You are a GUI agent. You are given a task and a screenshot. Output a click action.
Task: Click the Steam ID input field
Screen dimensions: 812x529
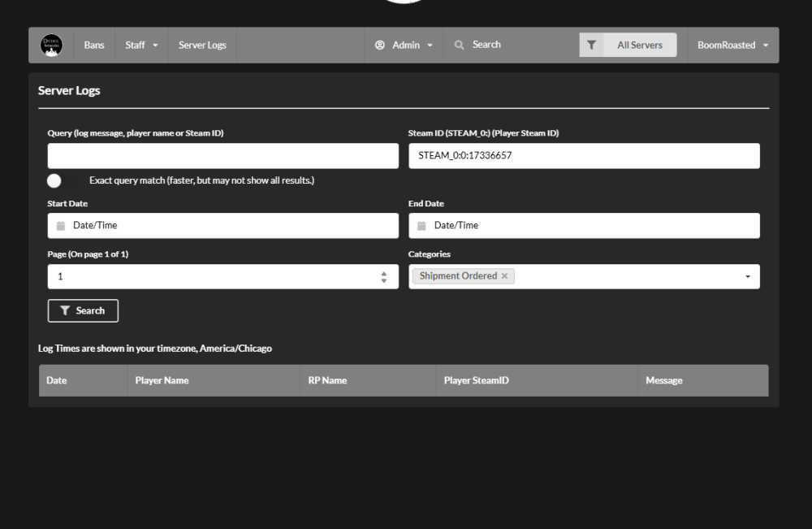[584, 156]
